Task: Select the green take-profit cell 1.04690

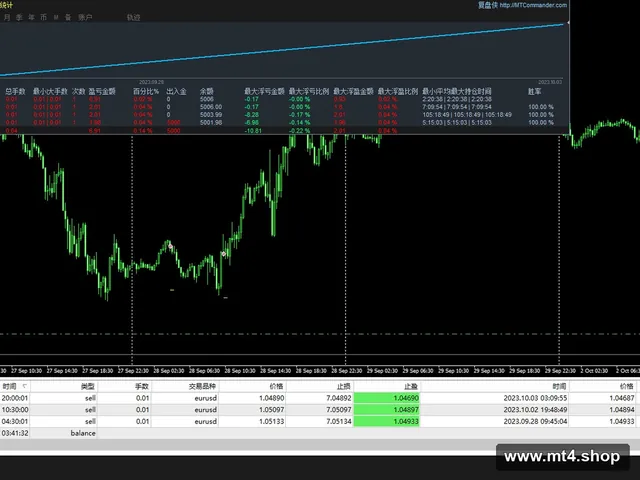Action: (x=387, y=398)
